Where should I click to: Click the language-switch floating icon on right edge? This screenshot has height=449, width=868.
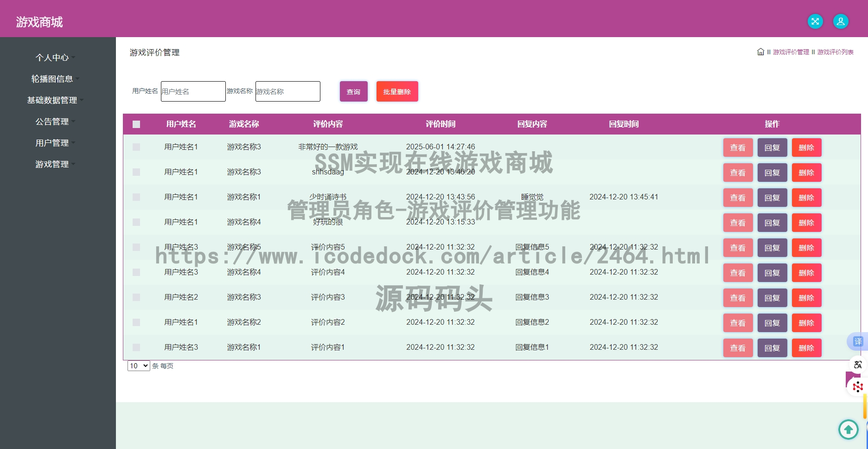(858, 365)
